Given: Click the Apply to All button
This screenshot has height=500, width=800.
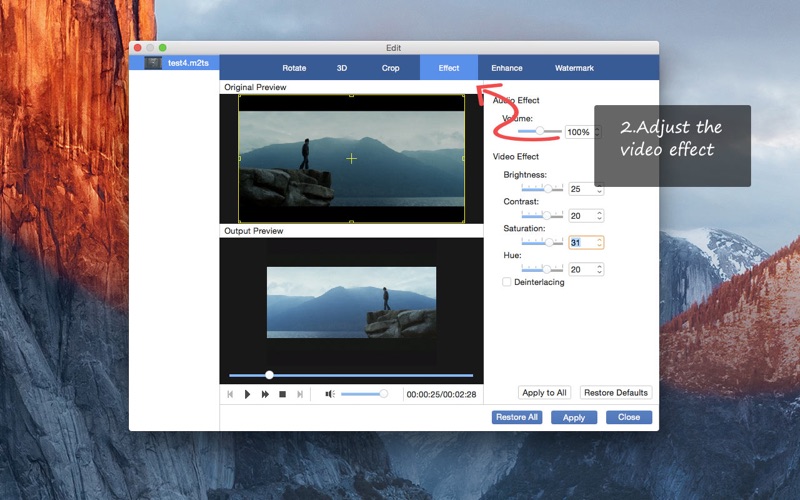Looking at the screenshot, I should [545, 393].
